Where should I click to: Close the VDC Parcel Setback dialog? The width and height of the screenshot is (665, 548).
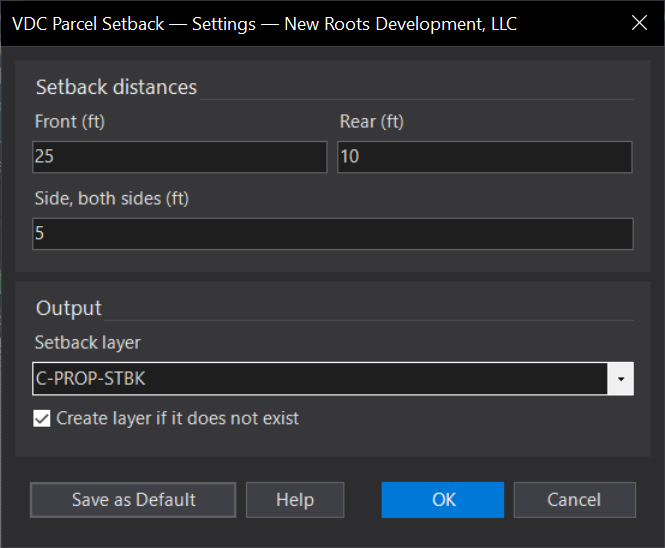click(639, 23)
